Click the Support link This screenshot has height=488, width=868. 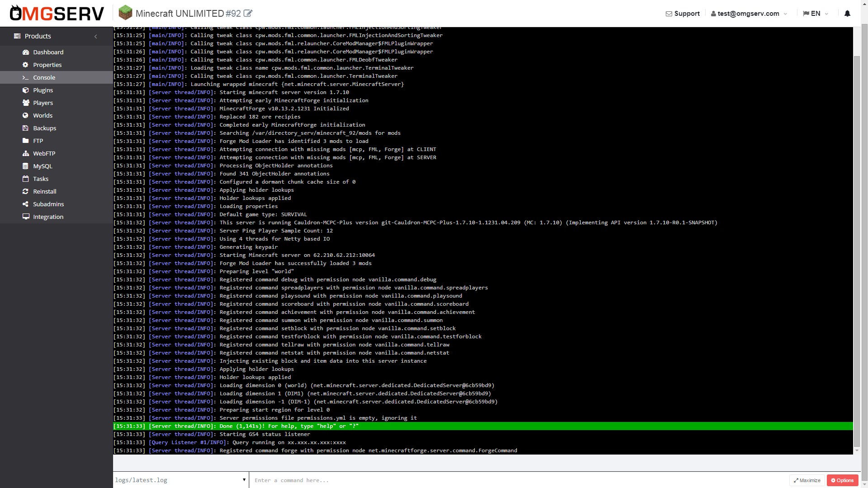[683, 14]
